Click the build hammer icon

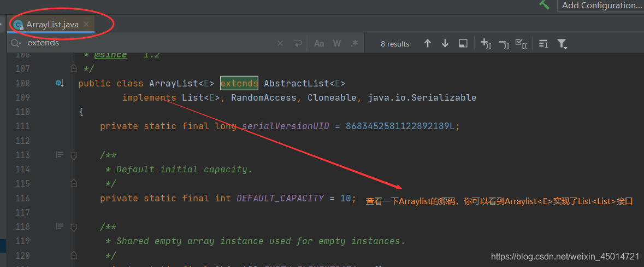[x=544, y=4]
